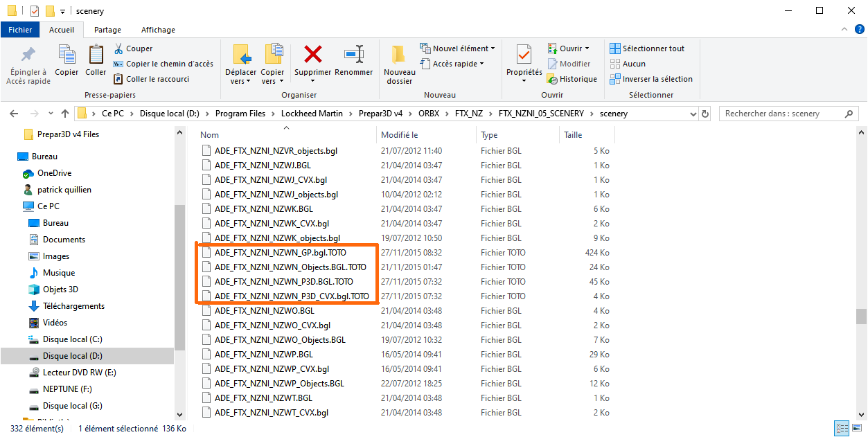868x437 pixels.
Task: Click Sélectionner tout
Action: click(x=647, y=48)
